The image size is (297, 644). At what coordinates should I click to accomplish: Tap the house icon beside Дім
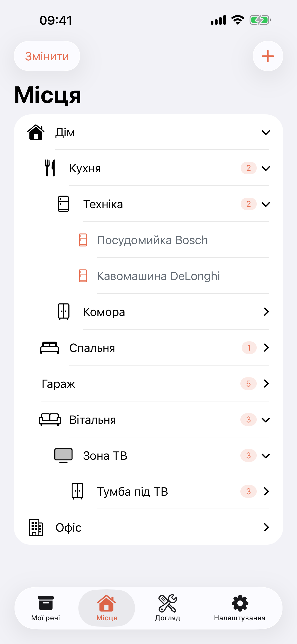coord(36,132)
